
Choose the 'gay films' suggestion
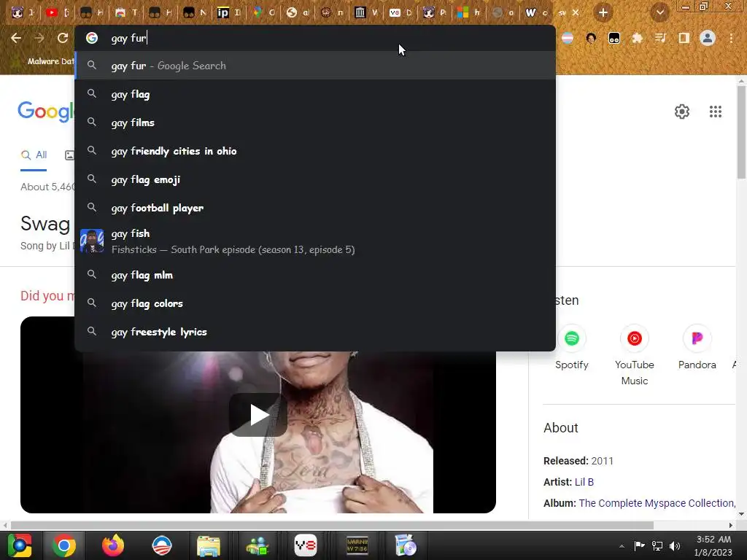(315, 122)
